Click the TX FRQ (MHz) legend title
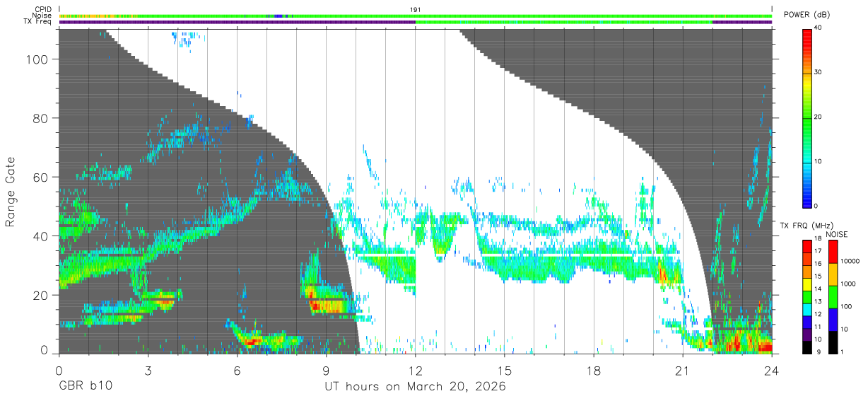868x401 pixels. click(808, 225)
